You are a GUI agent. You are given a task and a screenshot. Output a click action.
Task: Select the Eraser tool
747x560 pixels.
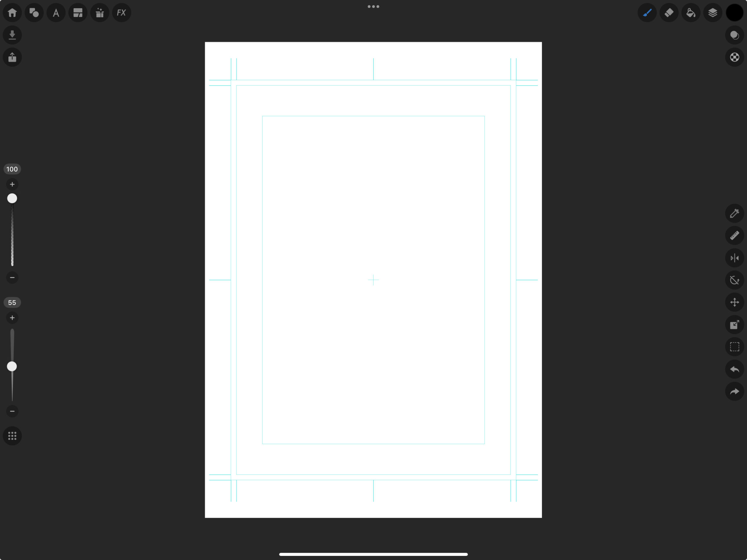(669, 13)
